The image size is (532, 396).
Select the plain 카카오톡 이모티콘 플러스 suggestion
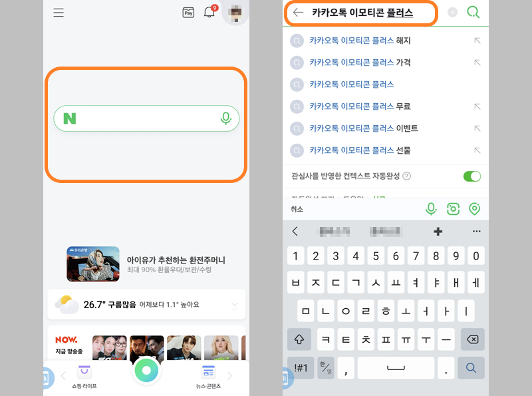coord(352,85)
